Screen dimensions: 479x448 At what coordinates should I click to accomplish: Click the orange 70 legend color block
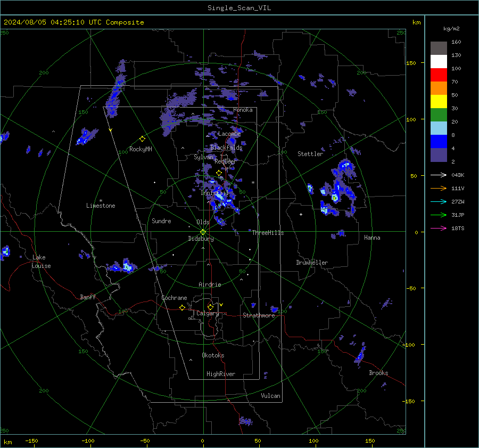coord(439,88)
